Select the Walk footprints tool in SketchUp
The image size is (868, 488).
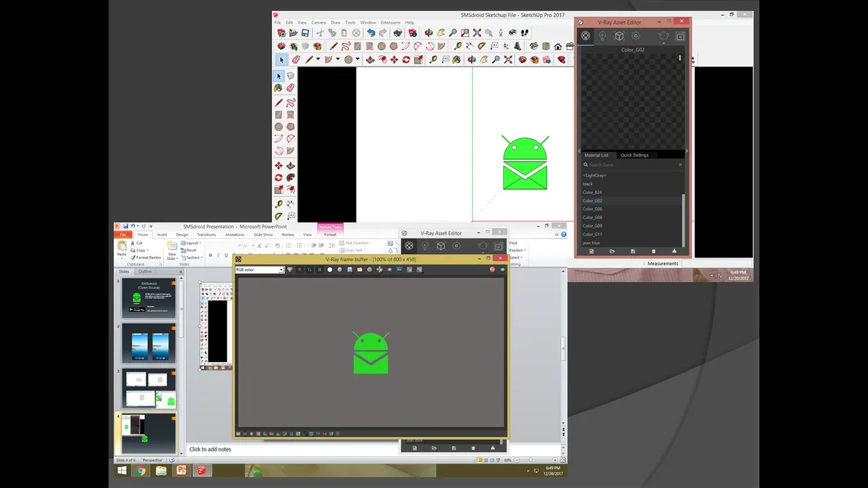coord(525,33)
